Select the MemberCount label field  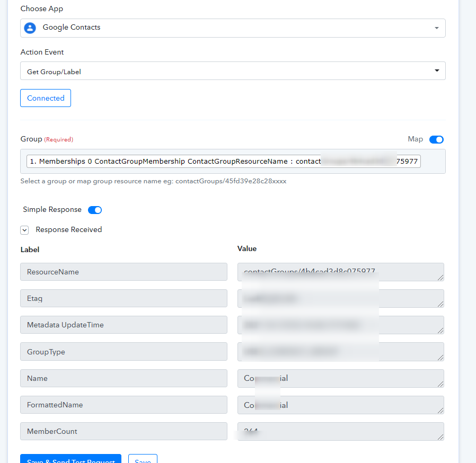coord(124,431)
